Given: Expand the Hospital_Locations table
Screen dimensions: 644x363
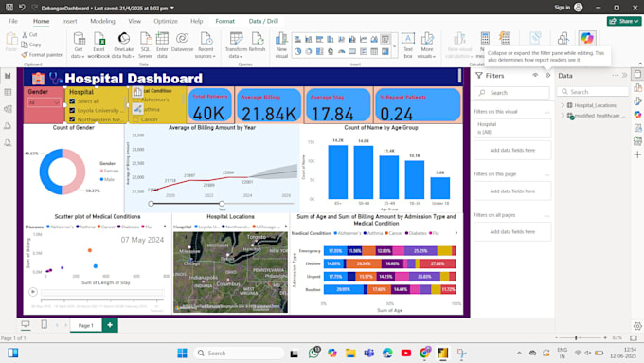Looking at the screenshot, I should click(563, 105).
